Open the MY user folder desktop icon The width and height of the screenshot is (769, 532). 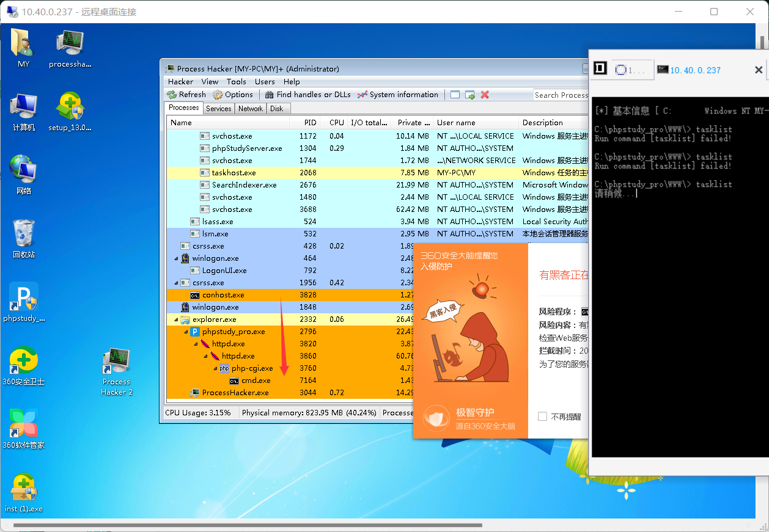[23, 48]
